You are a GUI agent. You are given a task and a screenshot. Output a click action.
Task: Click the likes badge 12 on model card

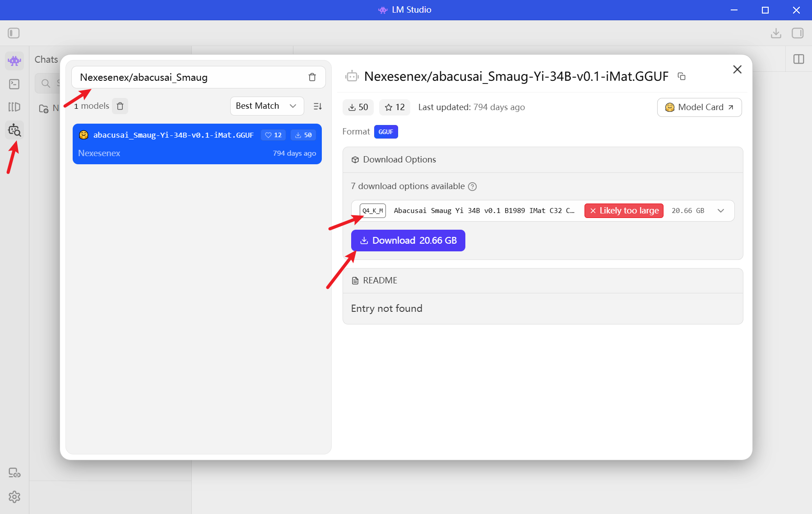click(273, 135)
